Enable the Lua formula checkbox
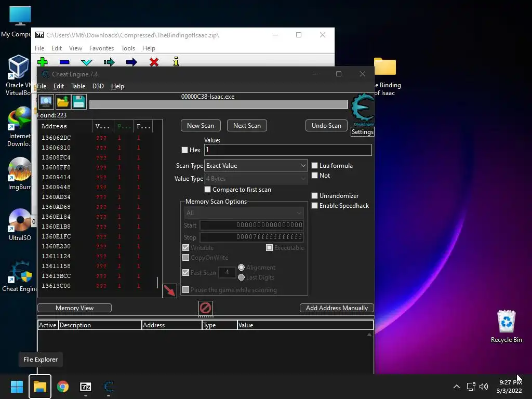 click(314, 166)
